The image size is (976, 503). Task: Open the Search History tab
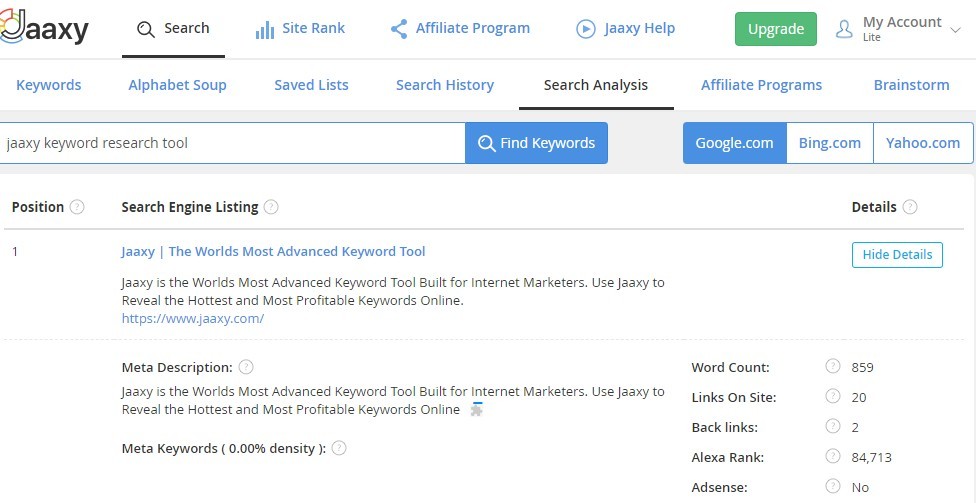click(x=445, y=85)
